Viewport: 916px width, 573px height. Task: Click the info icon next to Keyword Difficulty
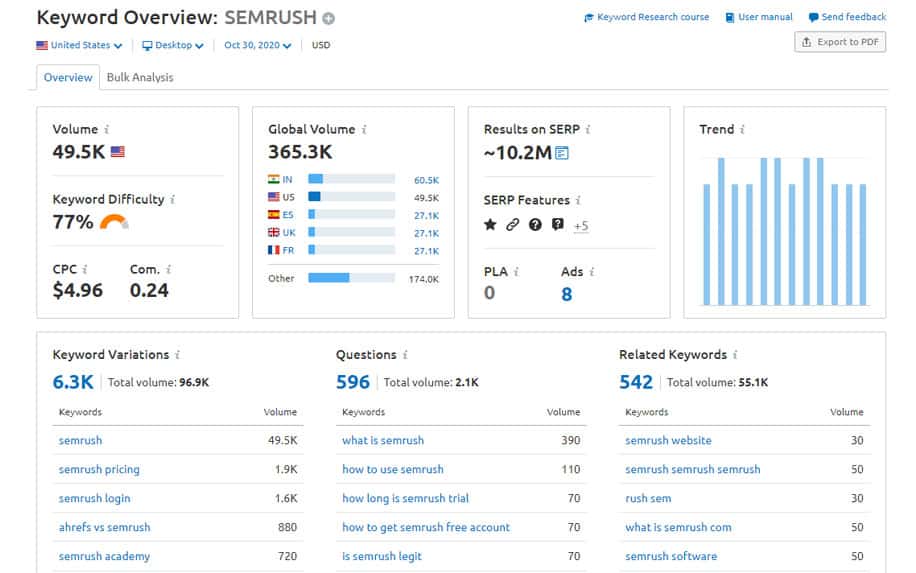click(173, 199)
